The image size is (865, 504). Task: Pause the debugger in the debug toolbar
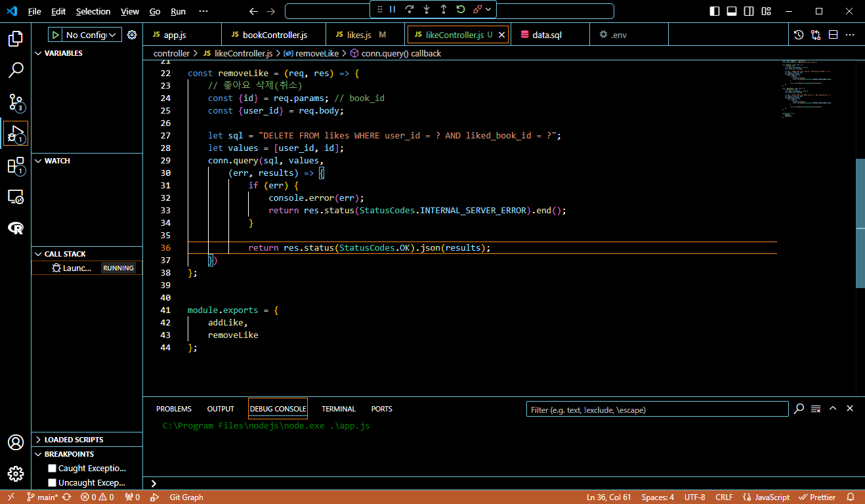(392, 9)
